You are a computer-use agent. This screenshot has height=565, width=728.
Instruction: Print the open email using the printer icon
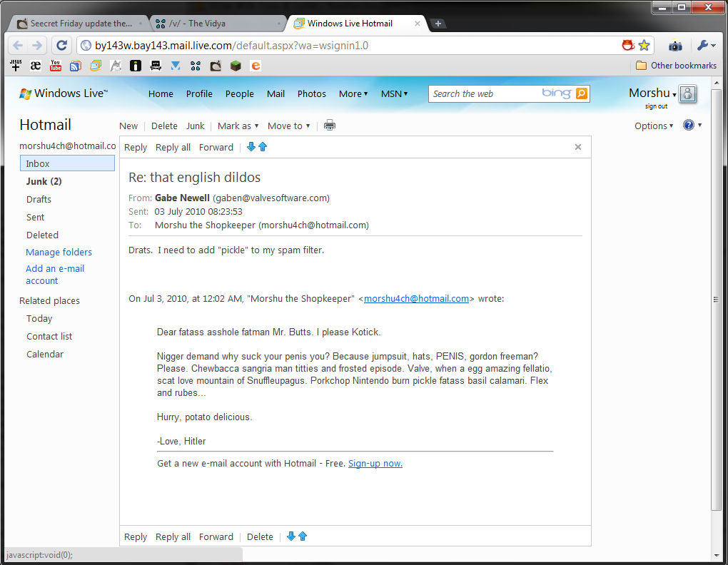point(329,126)
